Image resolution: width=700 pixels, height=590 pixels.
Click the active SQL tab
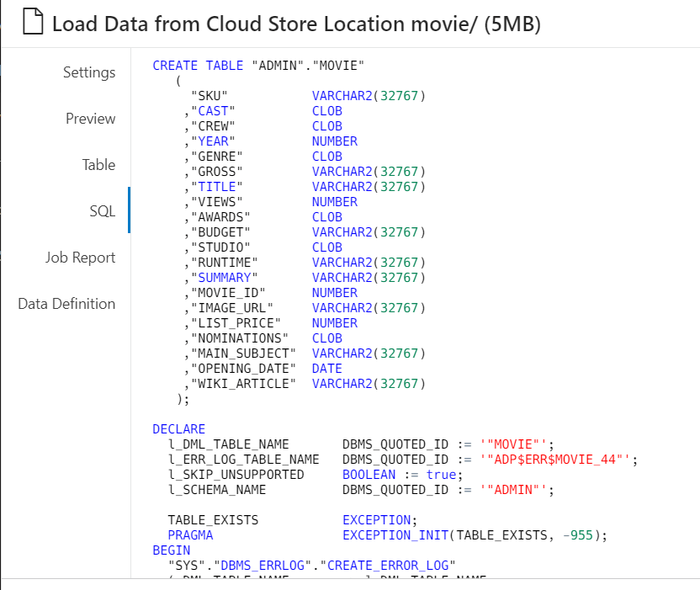102,211
